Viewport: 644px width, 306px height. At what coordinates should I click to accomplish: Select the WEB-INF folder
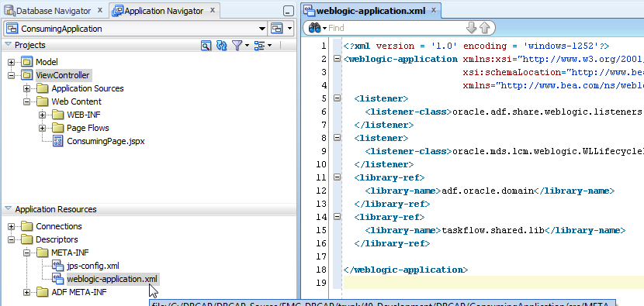pos(84,115)
